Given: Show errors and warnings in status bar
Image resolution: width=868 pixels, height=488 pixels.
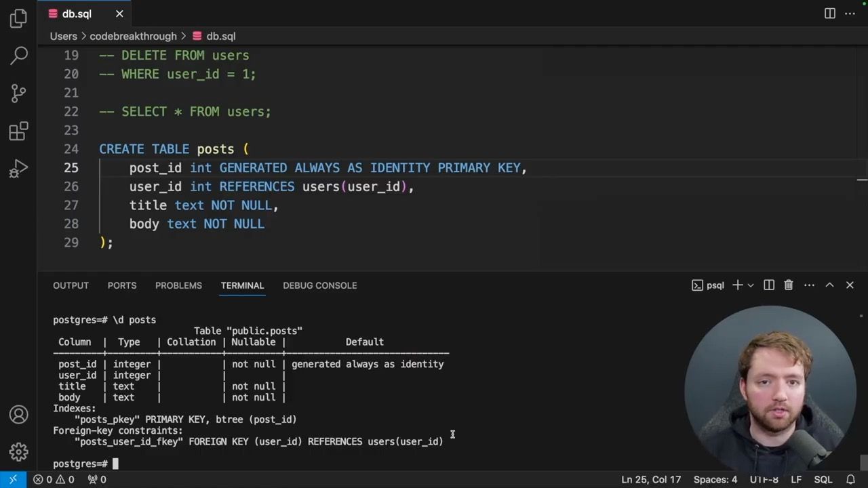Looking at the screenshot, I should (x=54, y=479).
